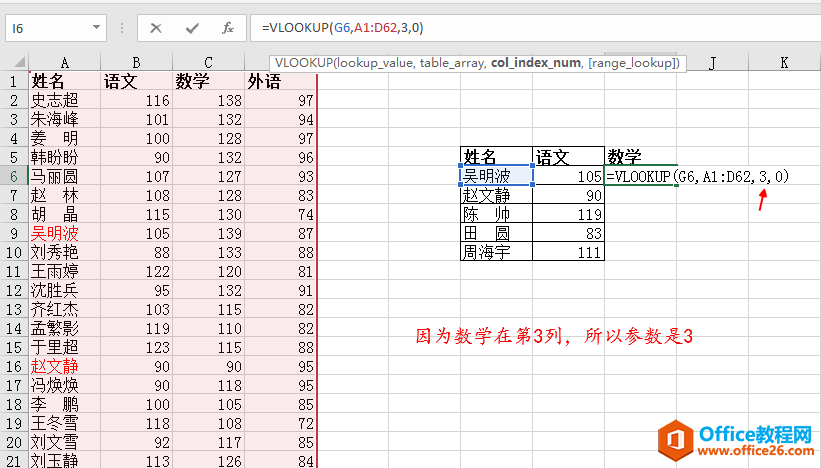Select 语文 score 116 for 史志超
This screenshot has width=821, height=468.
[136, 101]
